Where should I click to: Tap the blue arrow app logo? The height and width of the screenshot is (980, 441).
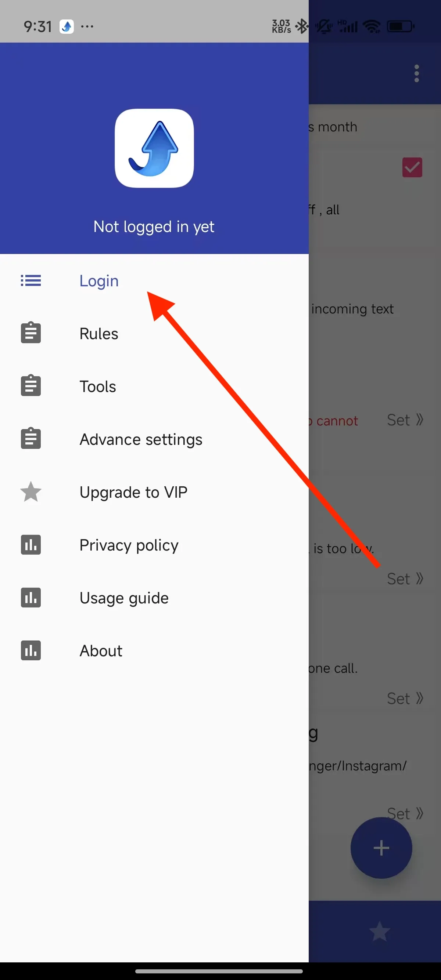click(154, 148)
